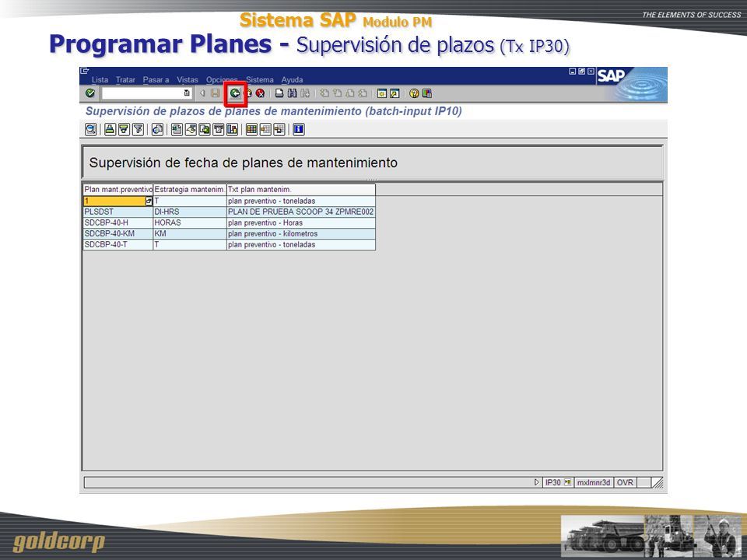Click the Customize Local Layout icon
The width and height of the screenshot is (747, 560).
coord(427,93)
